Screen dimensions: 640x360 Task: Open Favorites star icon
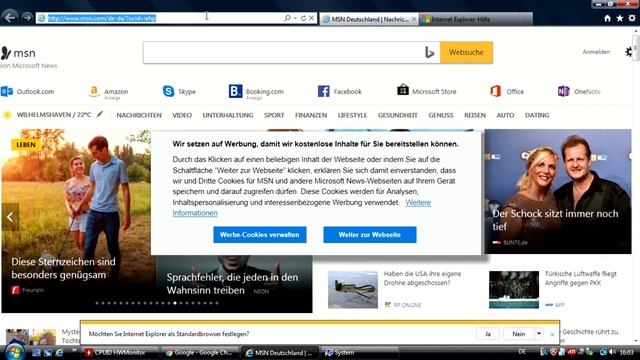(x=620, y=18)
